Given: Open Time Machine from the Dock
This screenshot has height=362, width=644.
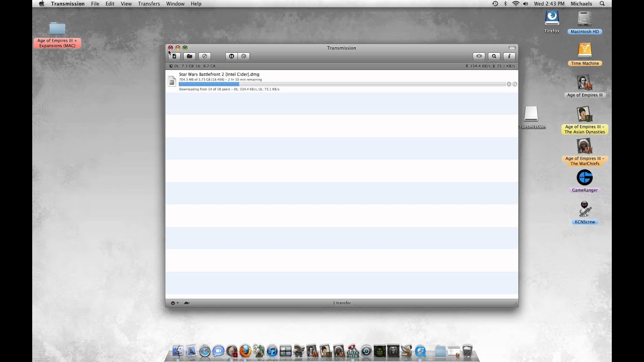Looking at the screenshot, I should tap(366, 351).
